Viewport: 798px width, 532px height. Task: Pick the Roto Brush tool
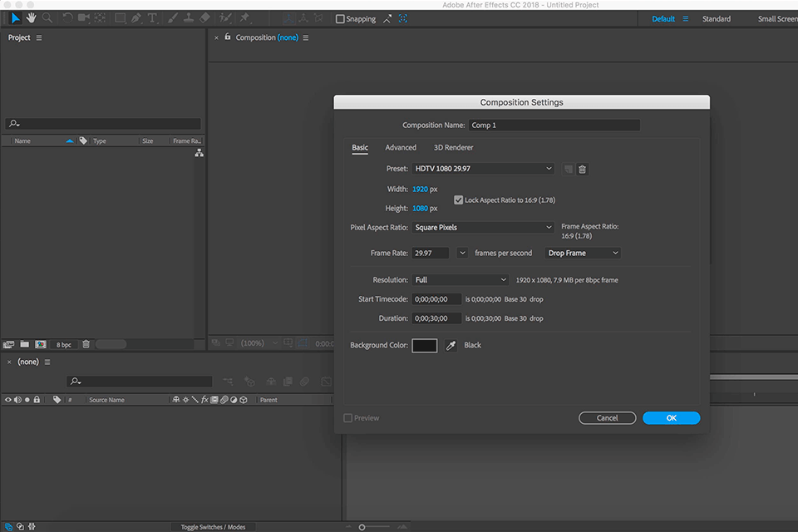click(224, 18)
